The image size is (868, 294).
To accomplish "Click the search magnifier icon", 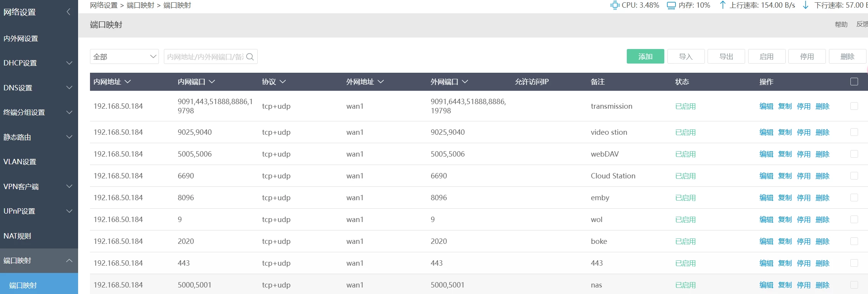I will click(250, 57).
